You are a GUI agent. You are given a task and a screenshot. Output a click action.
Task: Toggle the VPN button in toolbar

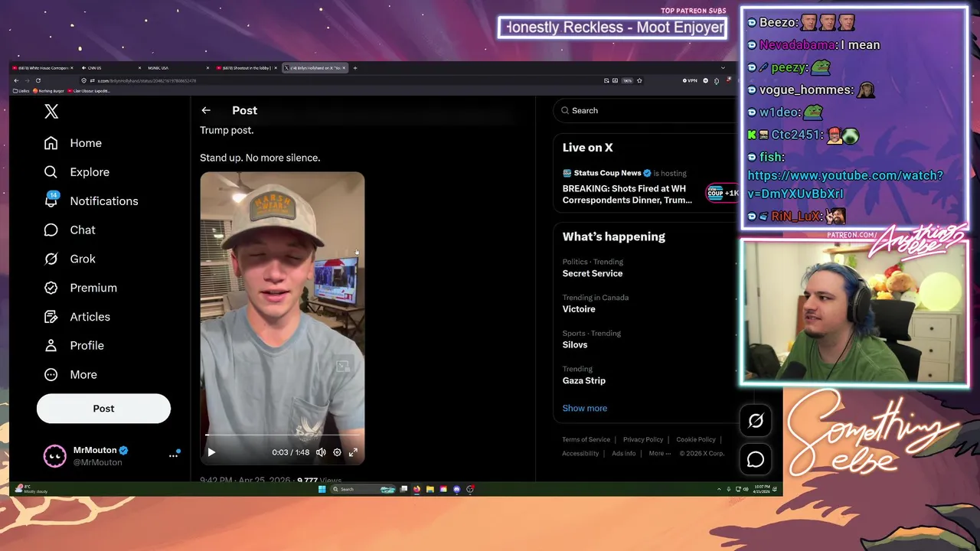(x=690, y=80)
